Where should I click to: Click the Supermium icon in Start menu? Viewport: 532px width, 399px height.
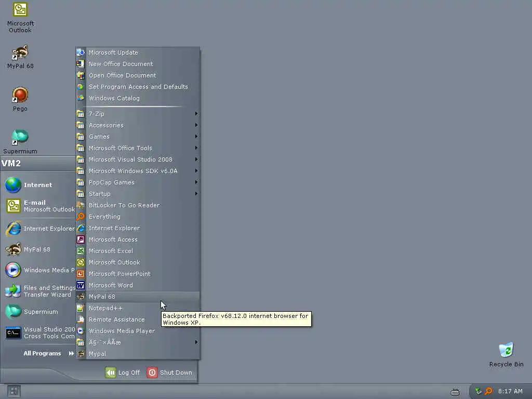tap(13, 312)
